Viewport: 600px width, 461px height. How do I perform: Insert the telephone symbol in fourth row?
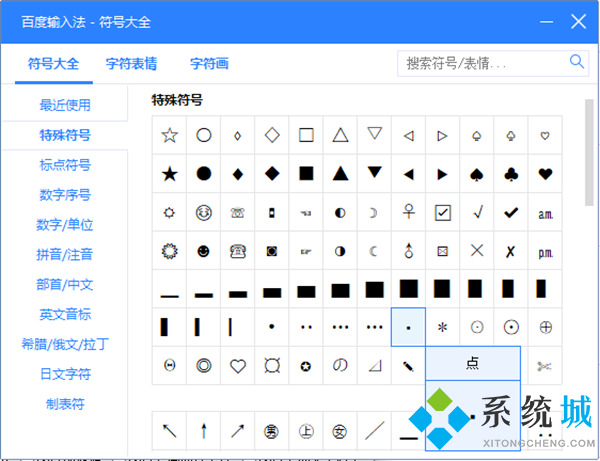238,251
